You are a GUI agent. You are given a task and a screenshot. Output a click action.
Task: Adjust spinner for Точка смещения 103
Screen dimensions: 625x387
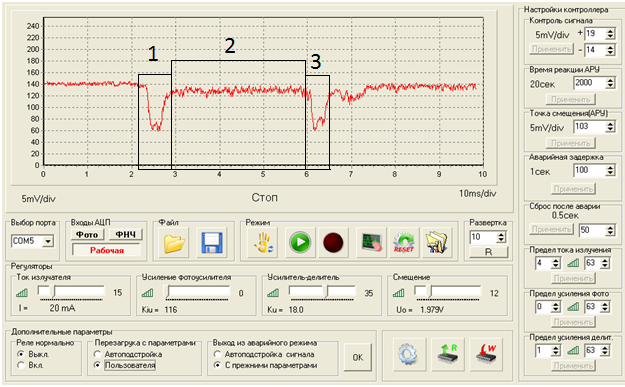[610, 127]
